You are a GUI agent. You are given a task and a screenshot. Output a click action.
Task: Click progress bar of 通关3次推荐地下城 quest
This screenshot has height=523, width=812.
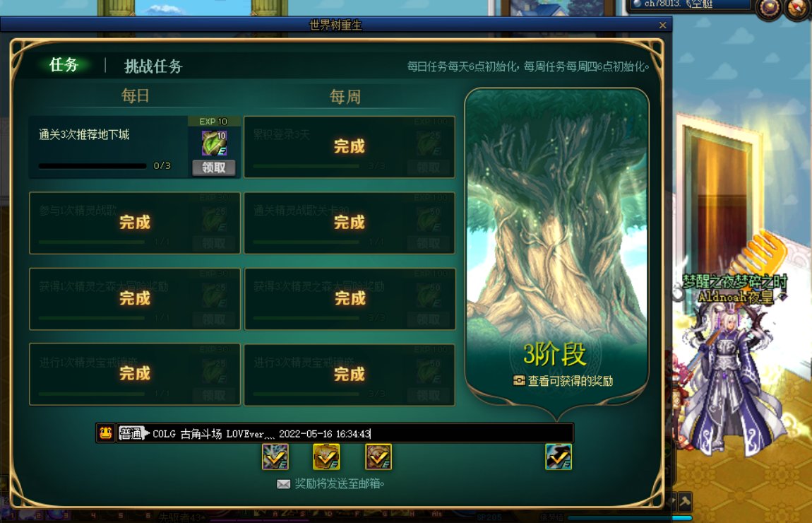92,166
